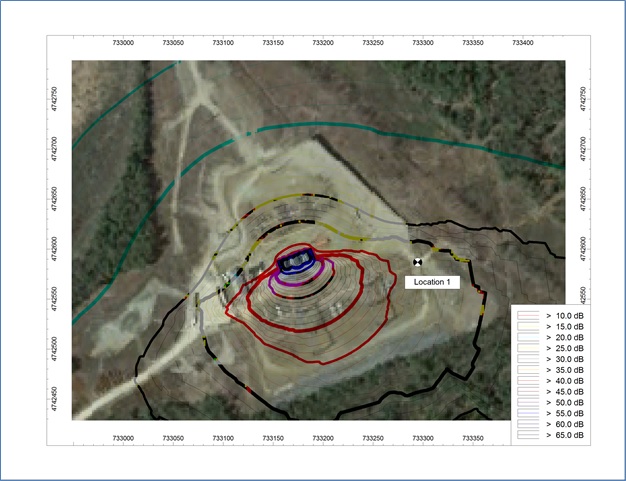Click the Location 1 receiver marker icon
This screenshot has width=626, height=481.
(418, 262)
